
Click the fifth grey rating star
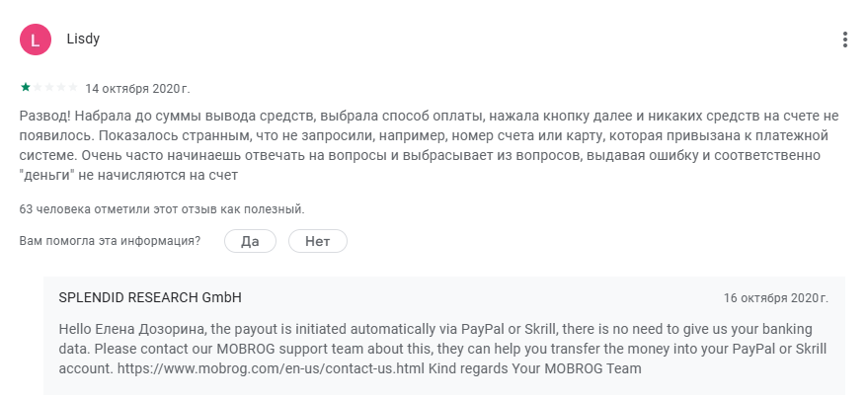[x=73, y=86]
